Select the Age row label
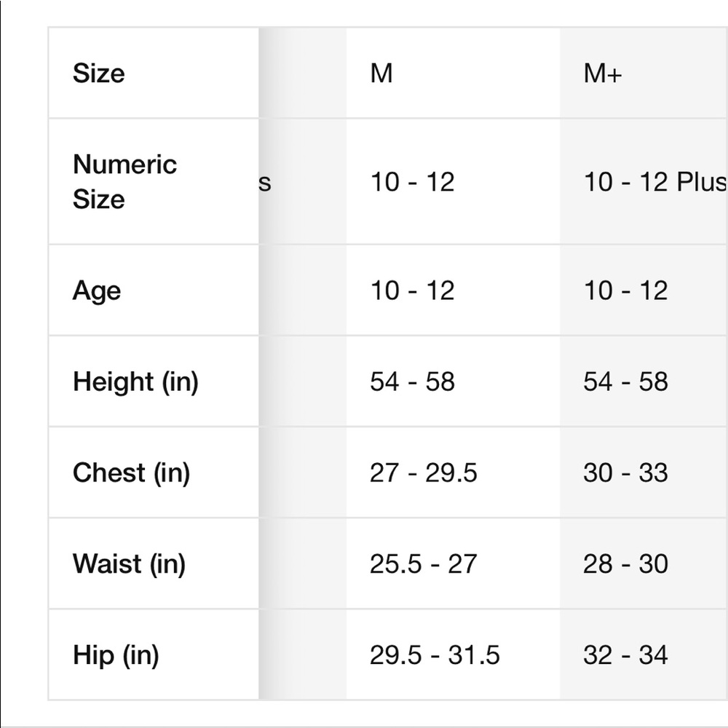 [x=154, y=290]
